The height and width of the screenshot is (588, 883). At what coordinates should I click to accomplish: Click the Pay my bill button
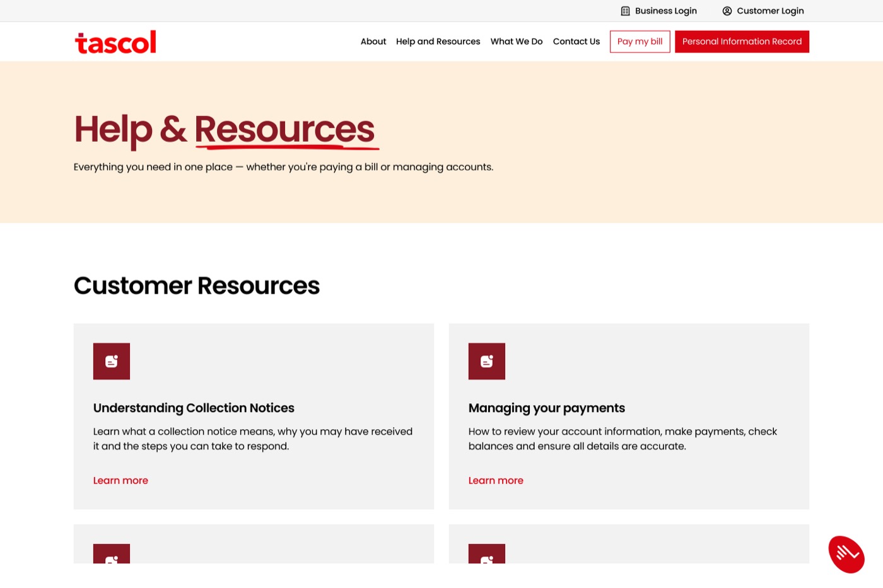pos(640,41)
